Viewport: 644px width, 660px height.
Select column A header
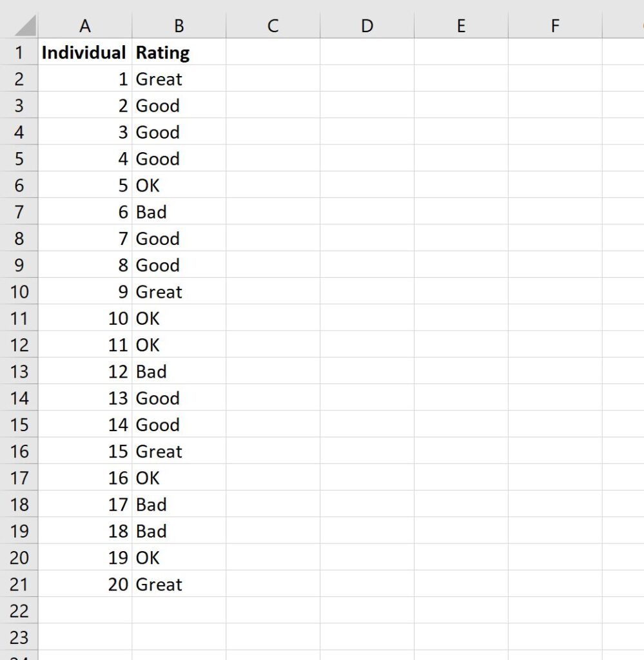[x=85, y=26]
